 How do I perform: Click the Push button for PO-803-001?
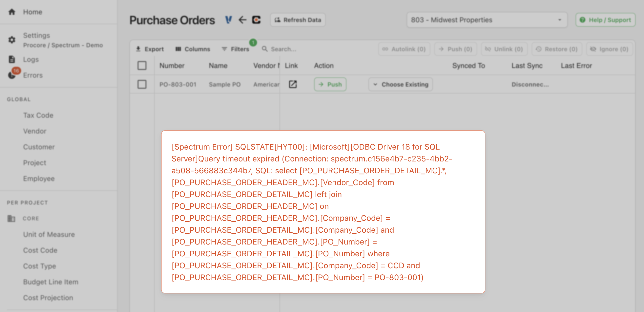(331, 85)
